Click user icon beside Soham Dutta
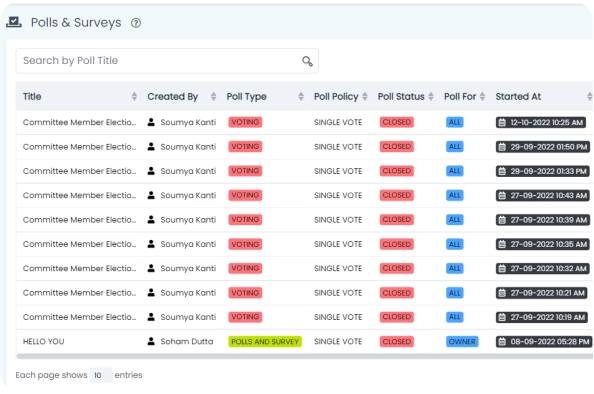The height and width of the screenshot is (394, 594). [151, 341]
